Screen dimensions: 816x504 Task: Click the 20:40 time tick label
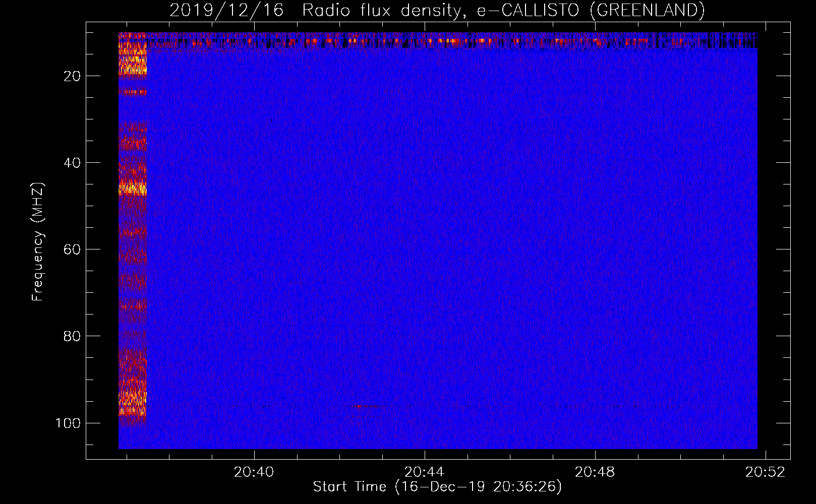254,472
